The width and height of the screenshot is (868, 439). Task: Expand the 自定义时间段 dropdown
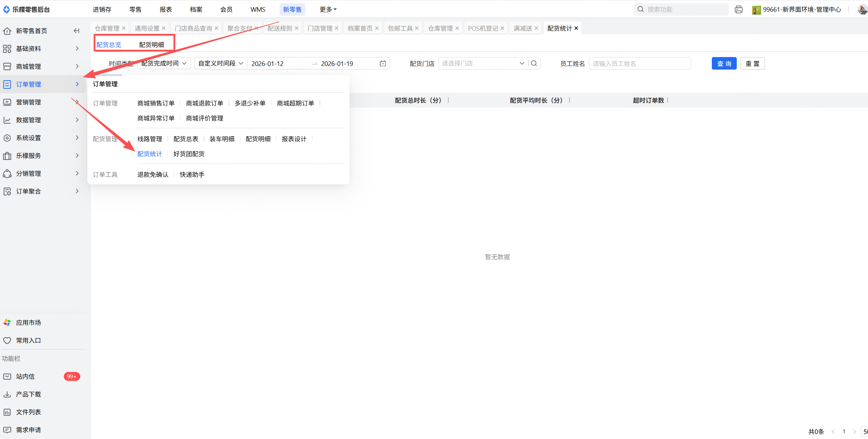[220, 63]
